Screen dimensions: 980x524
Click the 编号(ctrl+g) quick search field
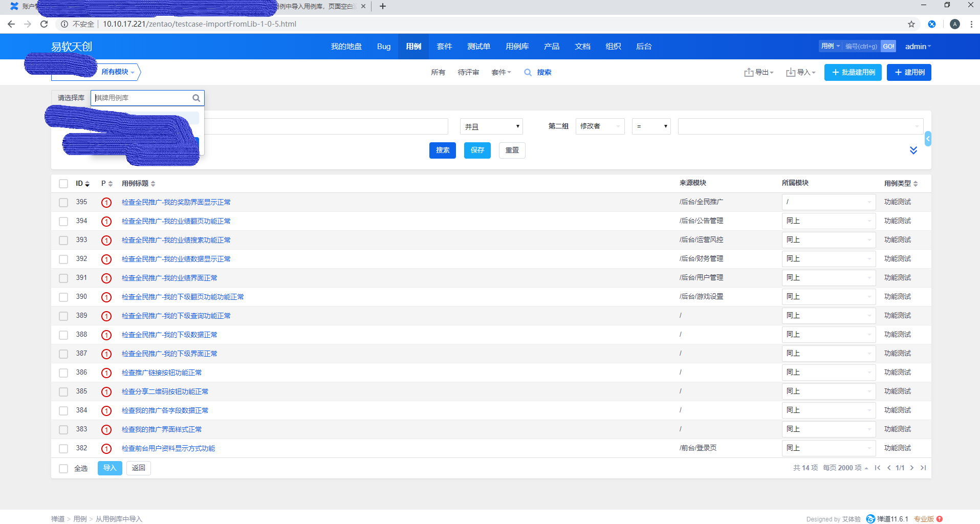(x=861, y=47)
